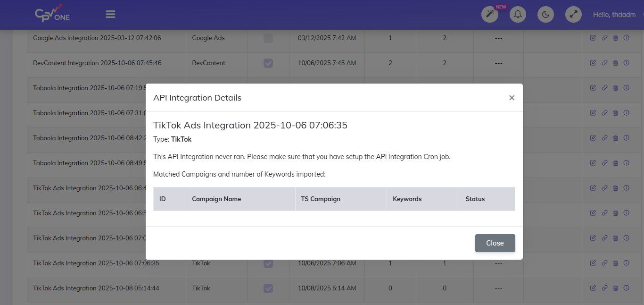Click the Hello, thdadm user menu
This screenshot has height=305, width=644.
614,14
